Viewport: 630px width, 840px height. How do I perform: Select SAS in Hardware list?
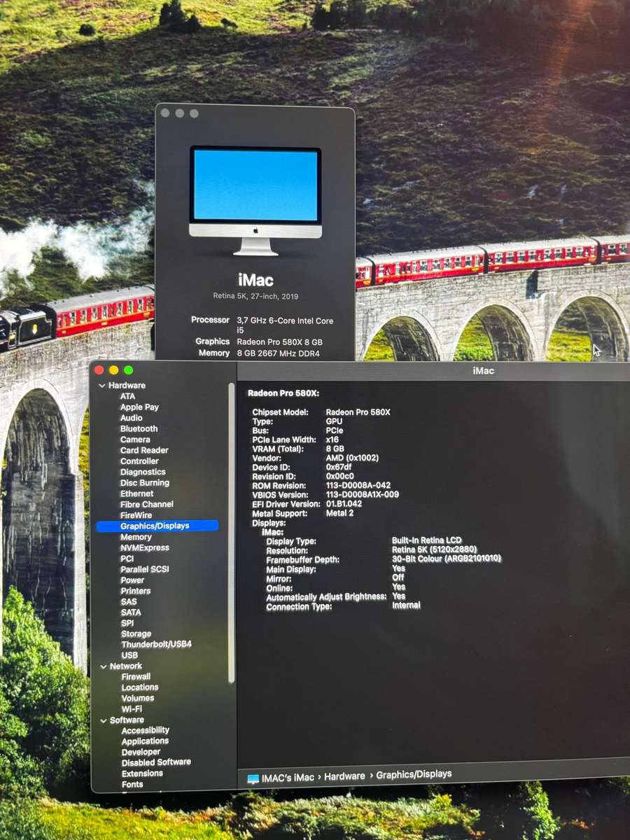click(x=129, y=602)
